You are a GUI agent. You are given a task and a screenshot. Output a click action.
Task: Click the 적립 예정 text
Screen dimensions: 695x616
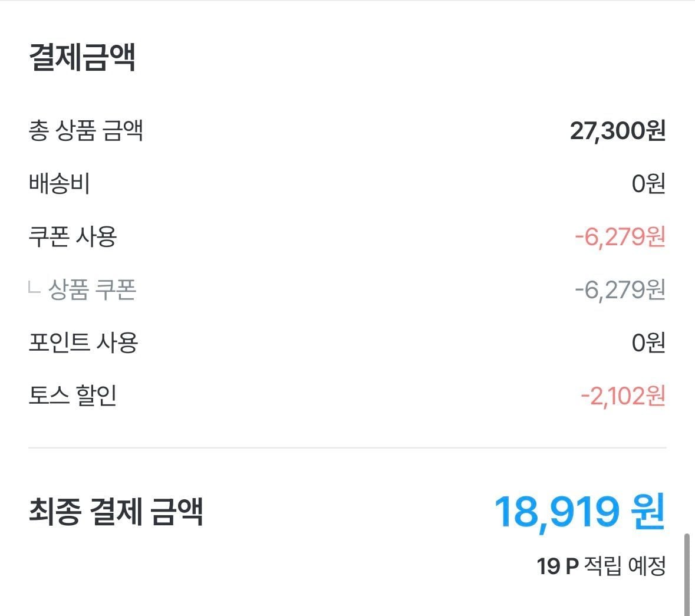pyautogui.click(x=625, y=566)
